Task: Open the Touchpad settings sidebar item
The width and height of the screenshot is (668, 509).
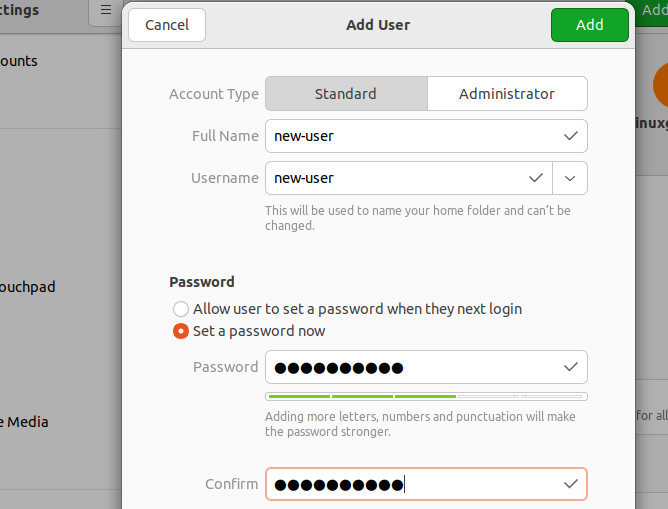Action: click(28, 287)
